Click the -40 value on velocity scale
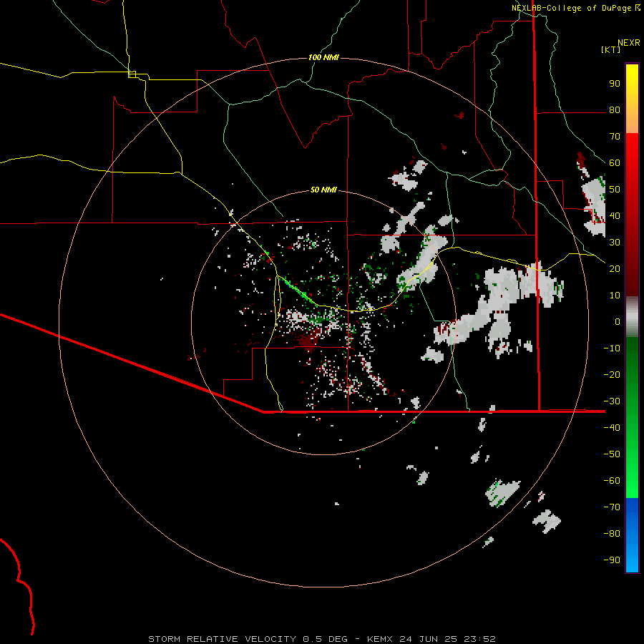 (x=612, y=428)
